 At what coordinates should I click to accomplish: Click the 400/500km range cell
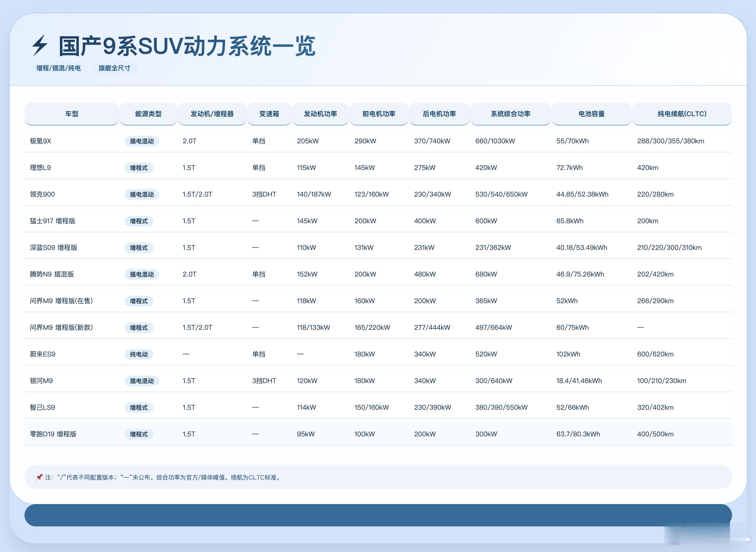coord(655,434)
